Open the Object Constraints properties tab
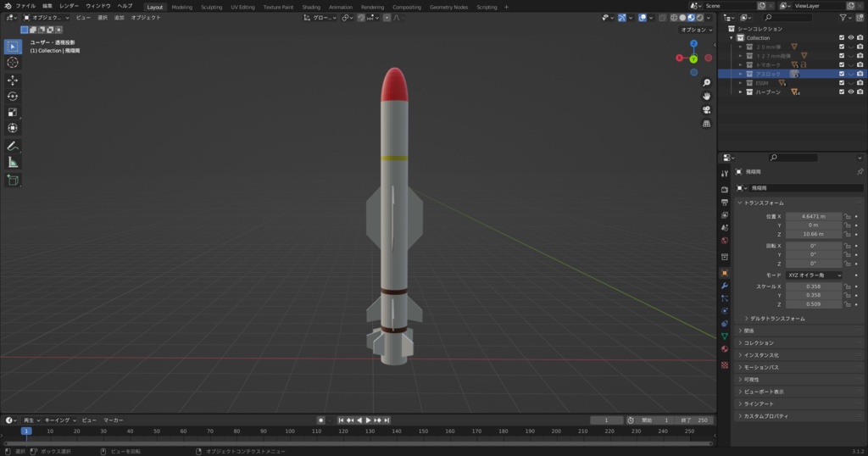This screenshot has height=456, width=868. click(725, 324)
